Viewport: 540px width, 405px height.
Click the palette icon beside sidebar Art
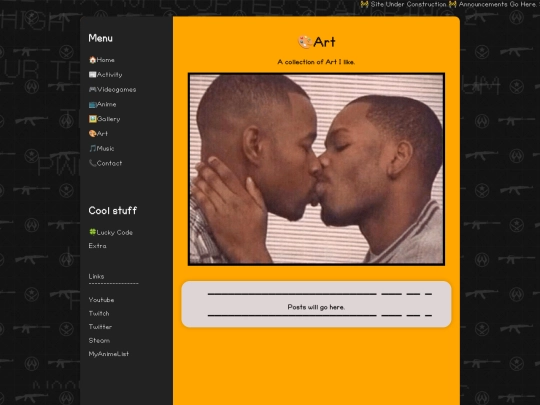(x=92, y=134)
